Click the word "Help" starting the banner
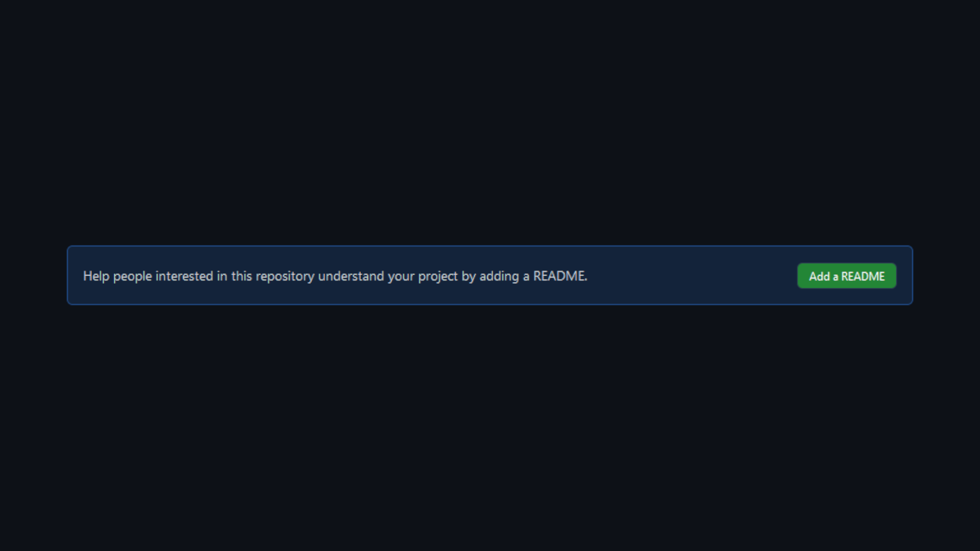The image size is (980, 551). pos(96,276)
